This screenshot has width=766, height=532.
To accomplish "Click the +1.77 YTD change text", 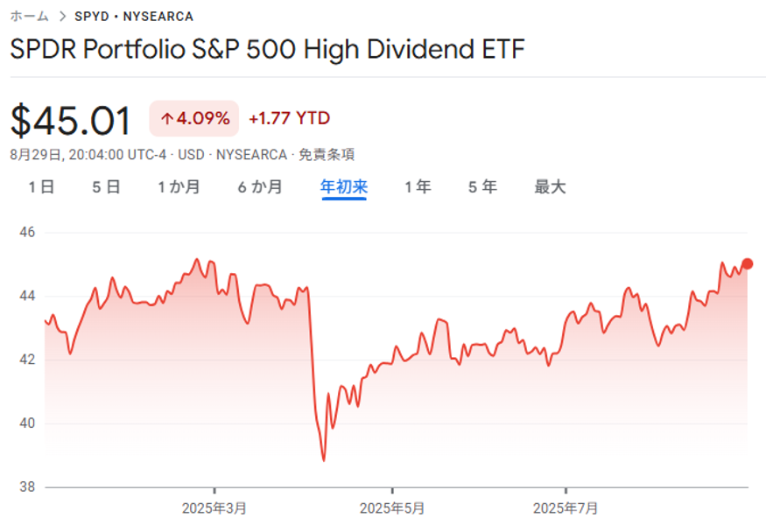I will coord(289,118).
